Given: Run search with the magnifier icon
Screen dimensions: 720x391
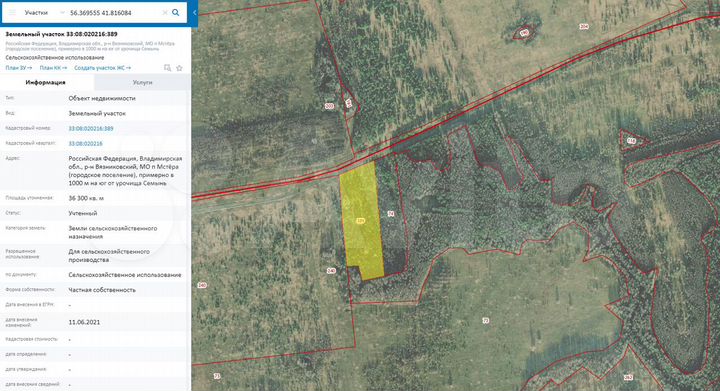Looking at the screenshot, I should click(x=176, y=13).
